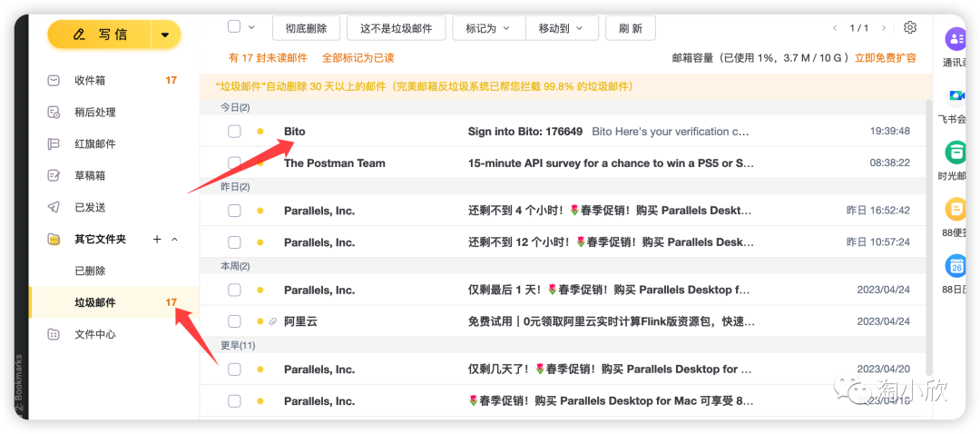
Task: Open the 88便签 notes icon
Action: 955,210
